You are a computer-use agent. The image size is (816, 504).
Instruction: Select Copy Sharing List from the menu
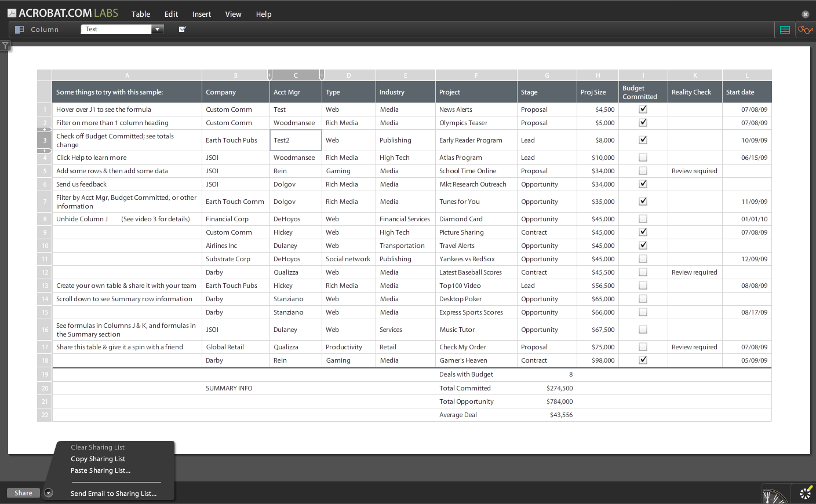97,458
